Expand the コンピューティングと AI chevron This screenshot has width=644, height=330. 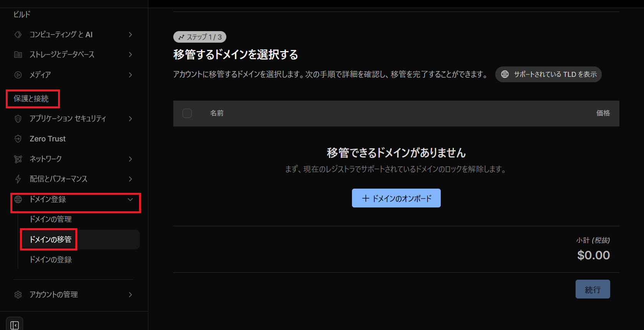pyautogui.click(x=130, y=35)
